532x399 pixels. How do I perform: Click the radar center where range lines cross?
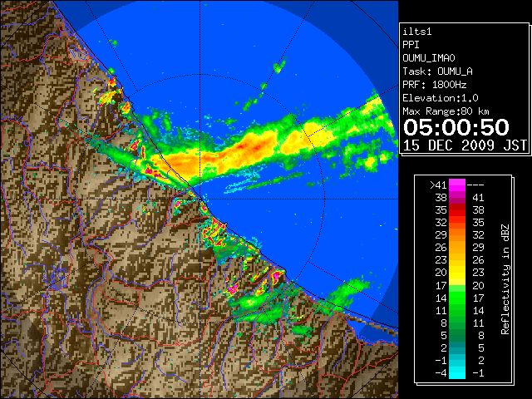tap(200, 199)
